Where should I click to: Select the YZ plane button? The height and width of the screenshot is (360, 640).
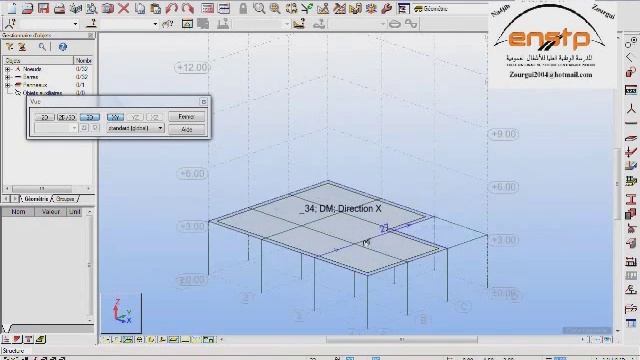135,117
